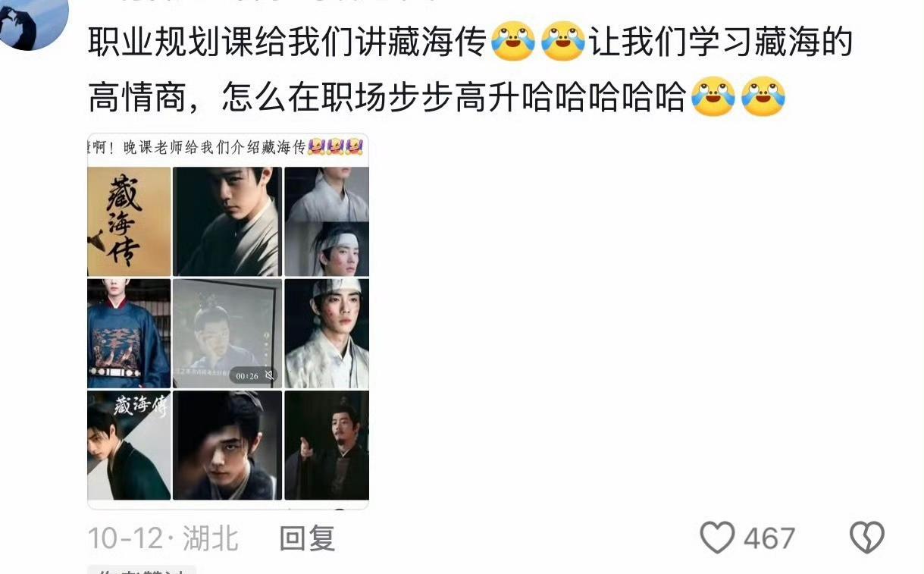Open the side-profile headband man tile

(327, 249)
